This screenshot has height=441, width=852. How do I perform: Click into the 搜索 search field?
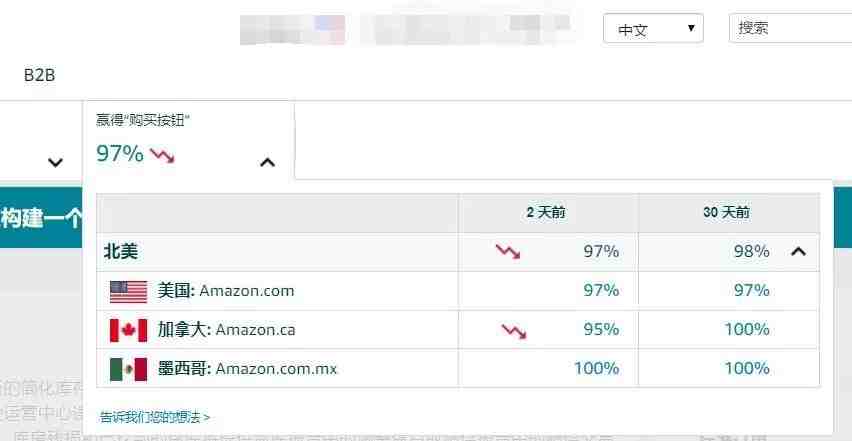point(791,28)
